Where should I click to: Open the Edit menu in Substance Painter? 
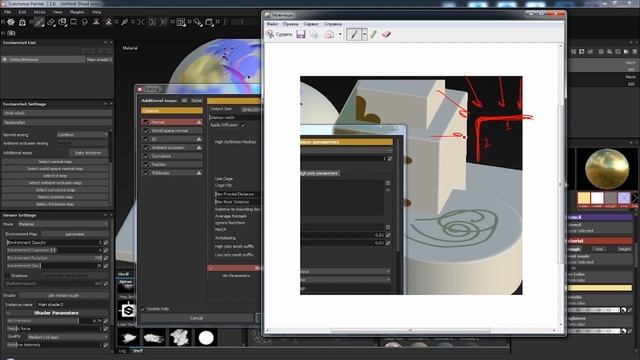click(22, 12)
